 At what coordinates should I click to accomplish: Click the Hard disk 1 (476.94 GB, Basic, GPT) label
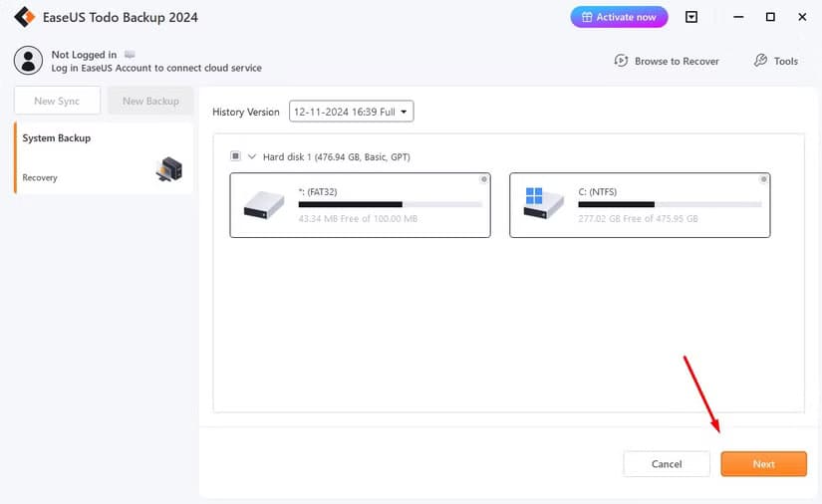tap(337, 156)
